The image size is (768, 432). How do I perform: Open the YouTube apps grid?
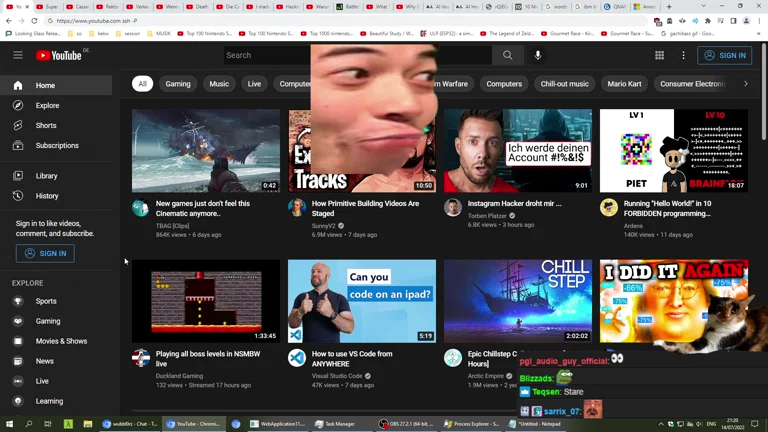(659, 55)
